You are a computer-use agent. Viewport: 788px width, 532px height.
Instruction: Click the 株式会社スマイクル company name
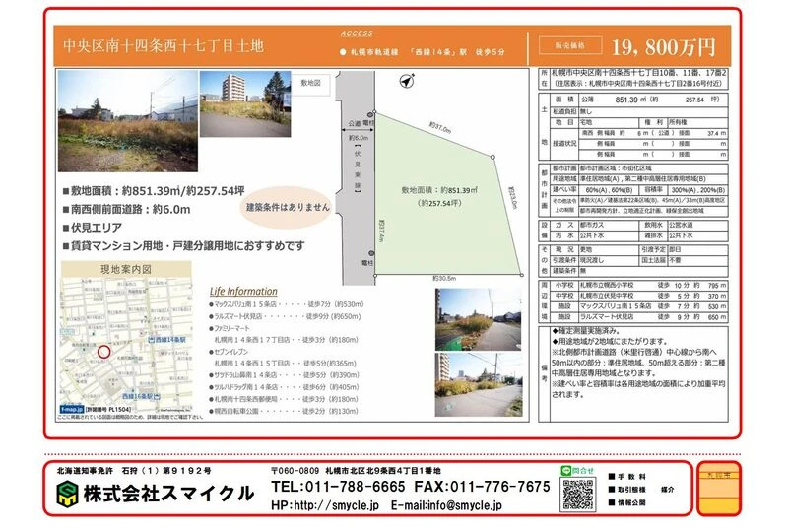click(168, 494)
